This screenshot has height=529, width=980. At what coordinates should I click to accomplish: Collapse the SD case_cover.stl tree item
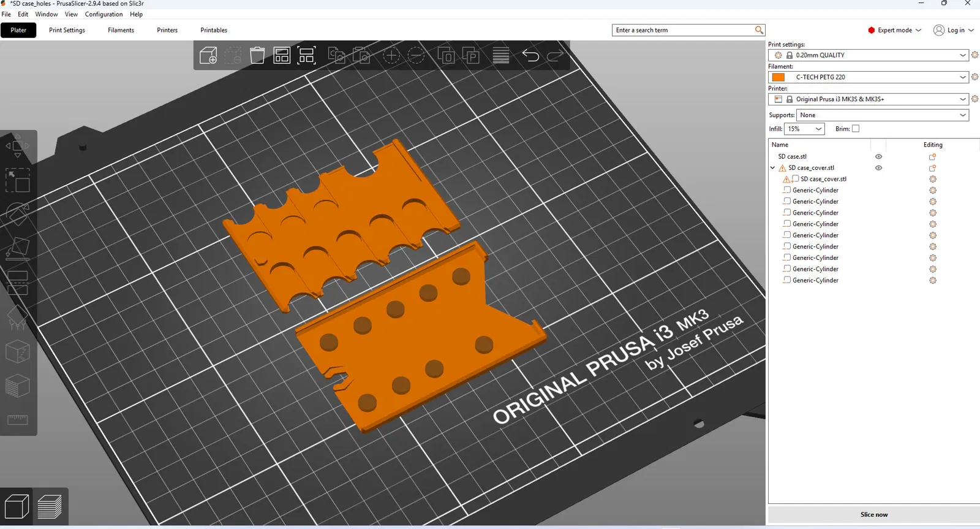773,168
